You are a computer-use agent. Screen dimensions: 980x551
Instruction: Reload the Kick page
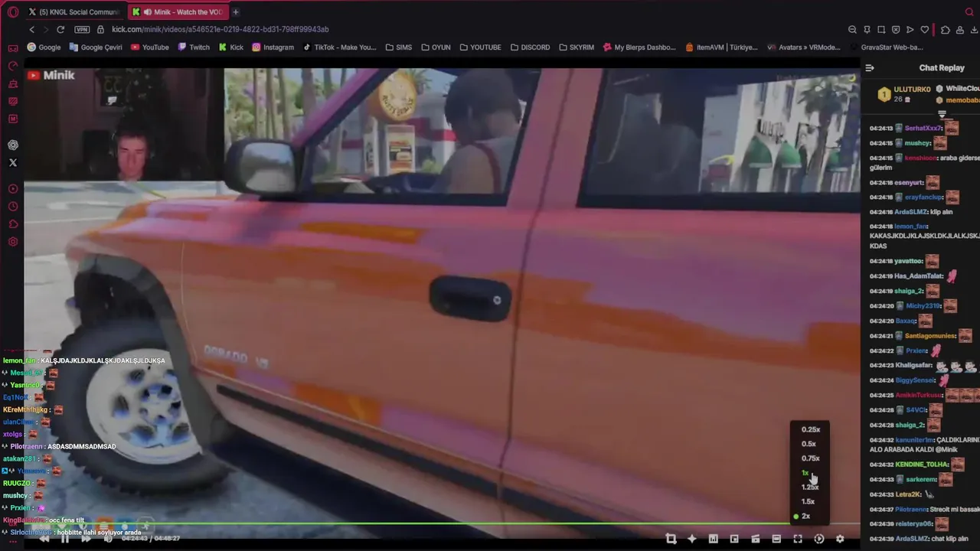60,29
